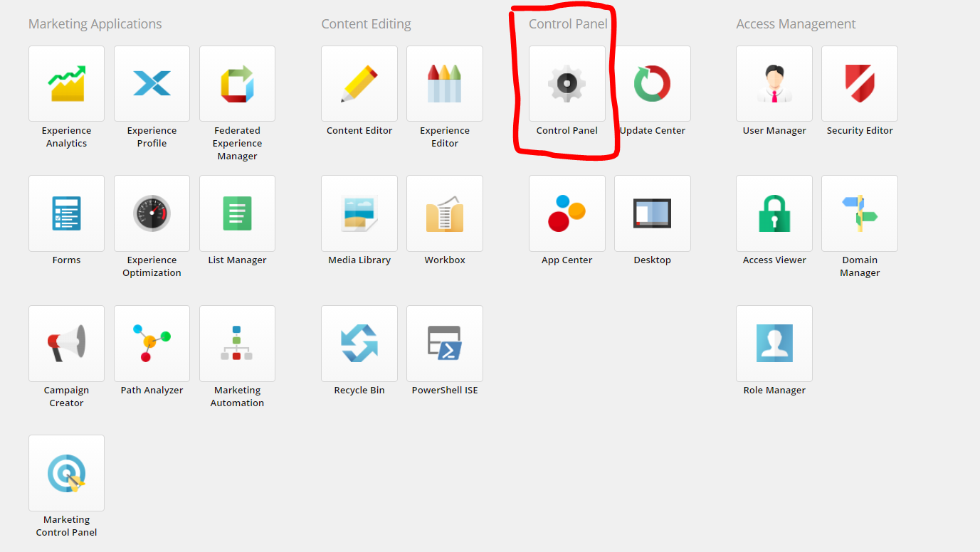Launch the Content Editor
The height and width of the screenshot is (552, 980).
coord(359,83)
